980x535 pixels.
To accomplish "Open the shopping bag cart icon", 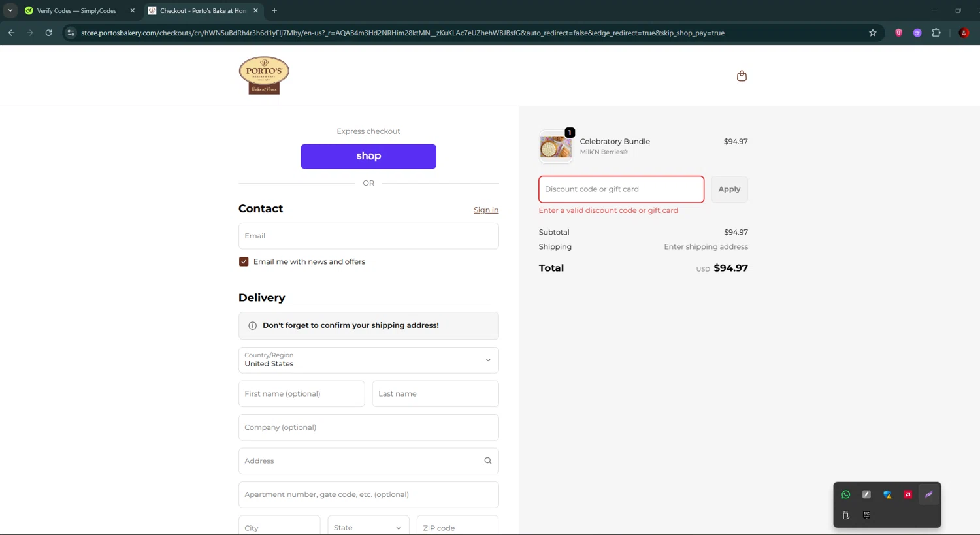I will point(742,76).
